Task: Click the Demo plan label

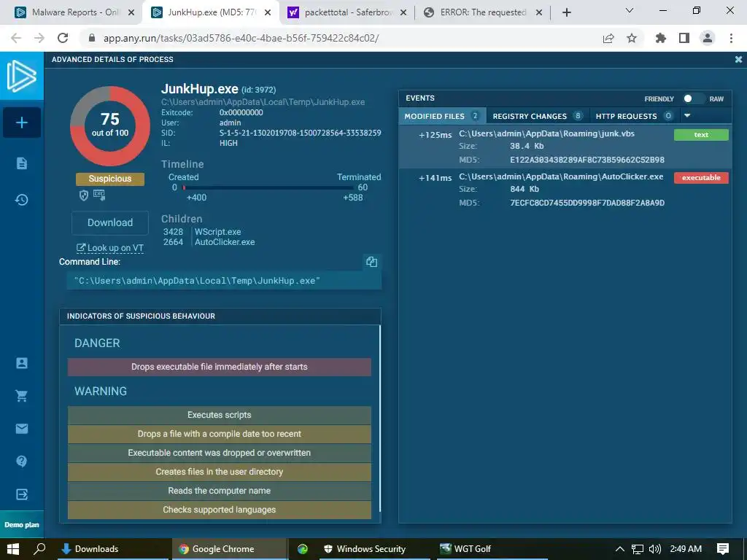Action: point(22,525)
